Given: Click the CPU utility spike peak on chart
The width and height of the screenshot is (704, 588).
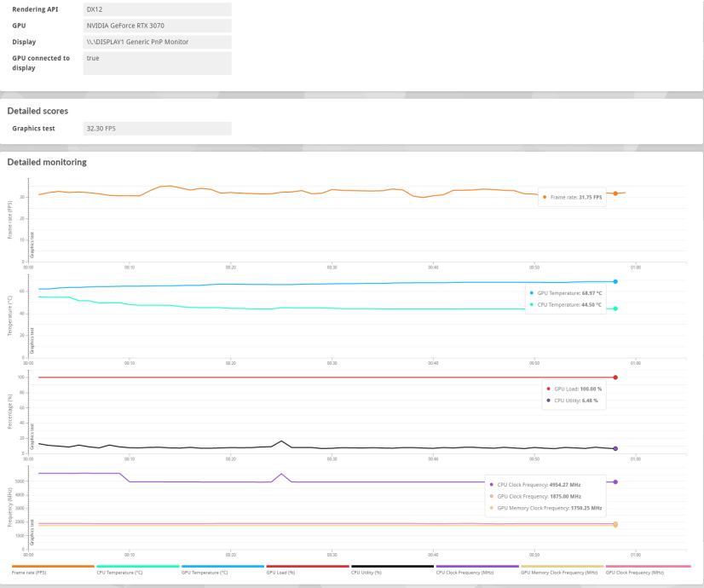Looking at the screenshot, I should click(281, 441).
